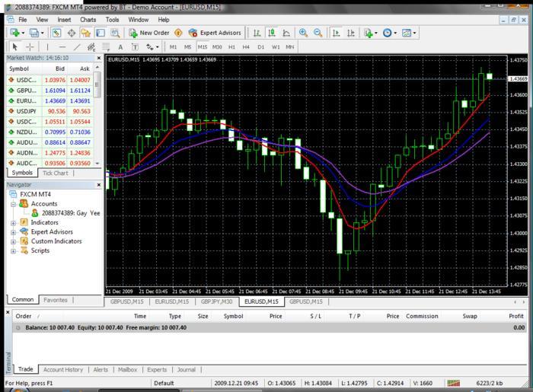
Task: Click the Expert Advisors toolbar button
Action: pyautogui.click(x=215, y=33)
